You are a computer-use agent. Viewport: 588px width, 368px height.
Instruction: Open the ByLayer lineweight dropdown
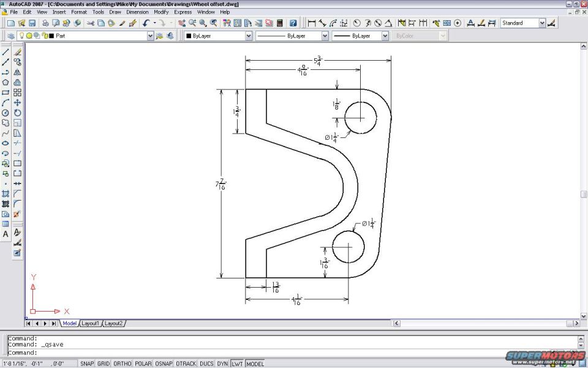tap(385, 36)
